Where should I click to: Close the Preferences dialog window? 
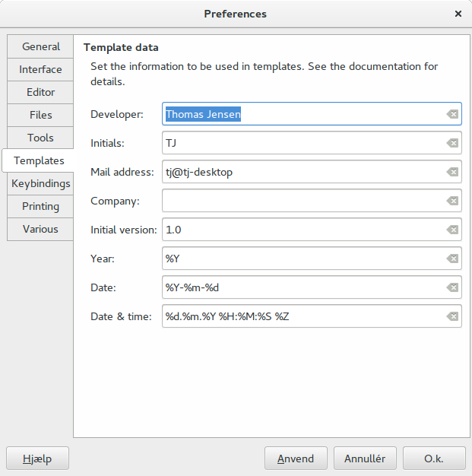[458, 14]
